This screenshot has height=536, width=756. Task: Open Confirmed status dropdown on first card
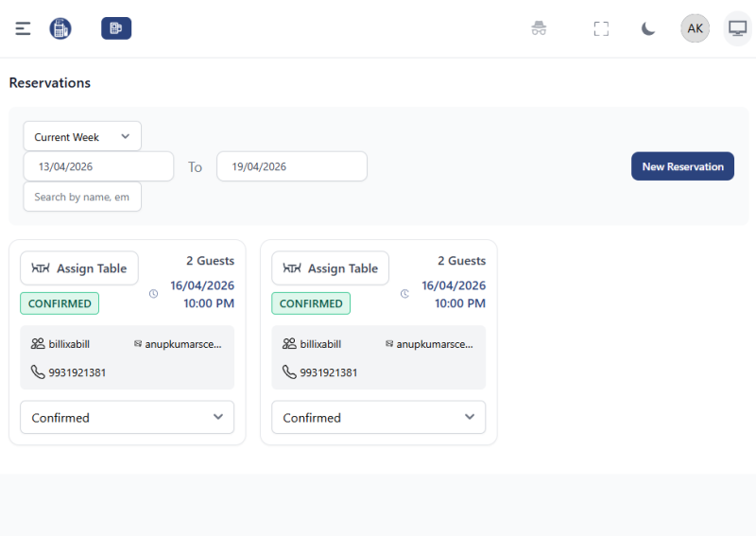(128, 417)
